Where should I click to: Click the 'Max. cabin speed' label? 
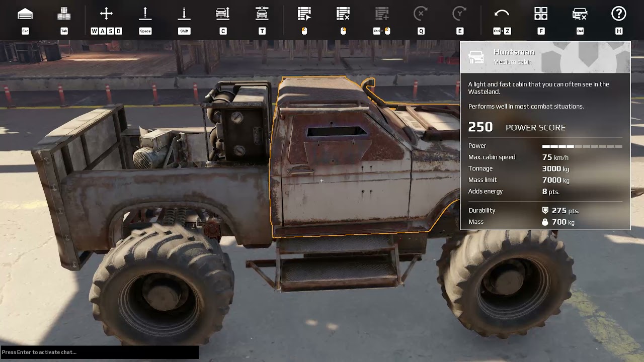(492, 157)
